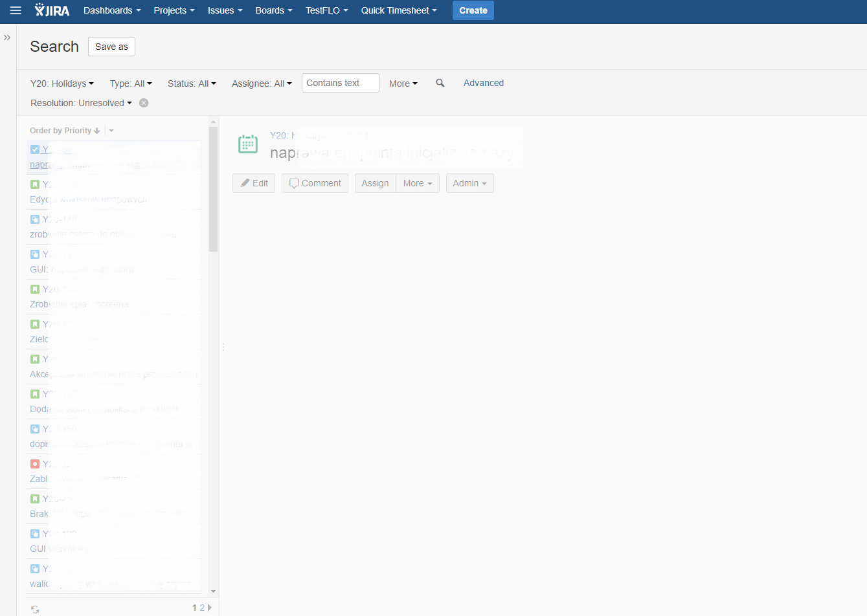The image size is (867, 616).
Task: Open the Boards menu
Action: tap(274, 10)
